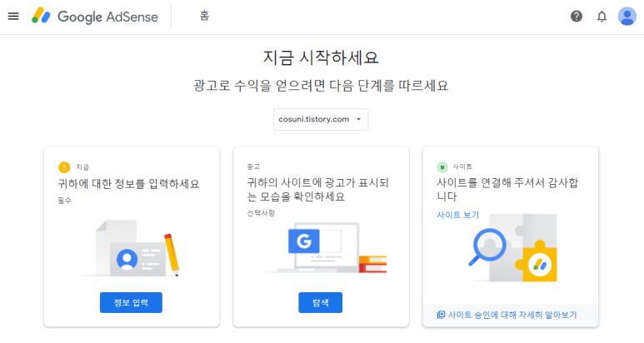Image resolution: width=644 pixels, height=343 pixels.
Task: Click the green status icon on site card
Action: [442, 167]
